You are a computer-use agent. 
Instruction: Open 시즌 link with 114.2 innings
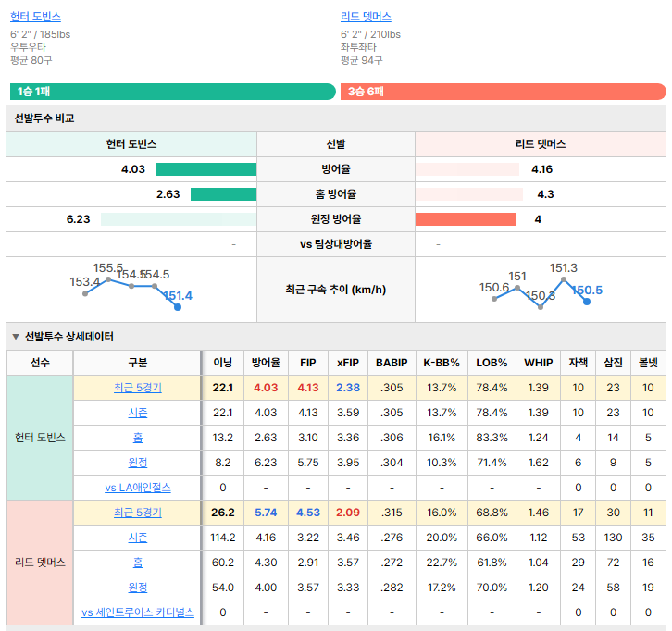(x=138, y=538)
